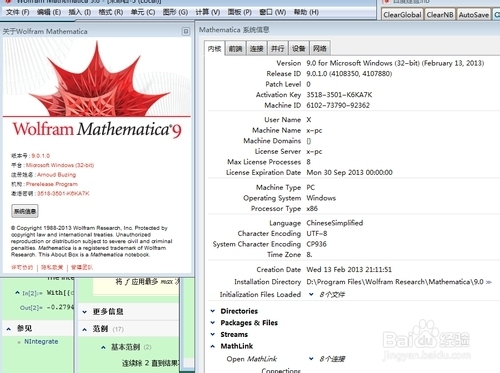This screenshot has width=500, height=373.
Task: Click the Prerelease Program text in About box
Action: tap(52, 184)
